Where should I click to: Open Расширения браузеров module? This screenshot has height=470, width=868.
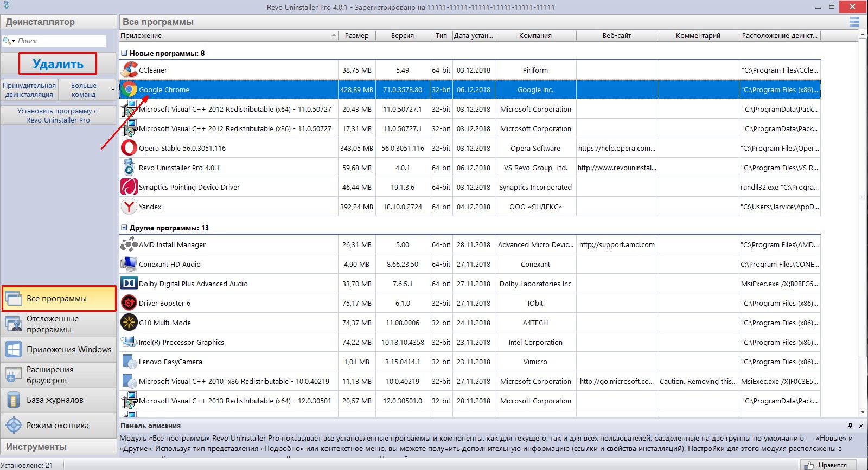pyautogui.click(x=59, y=375)
